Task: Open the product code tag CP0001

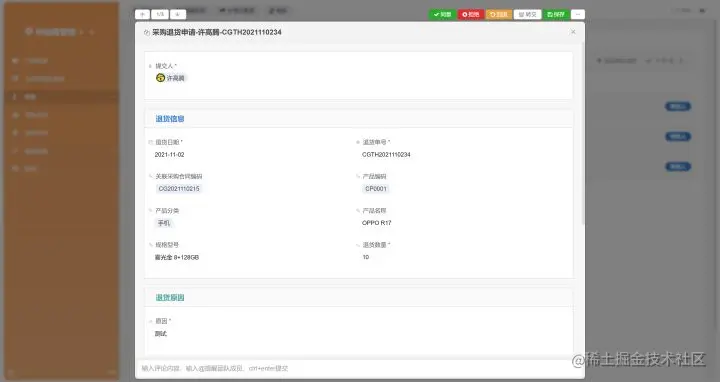Action: [x=376, y=189]
